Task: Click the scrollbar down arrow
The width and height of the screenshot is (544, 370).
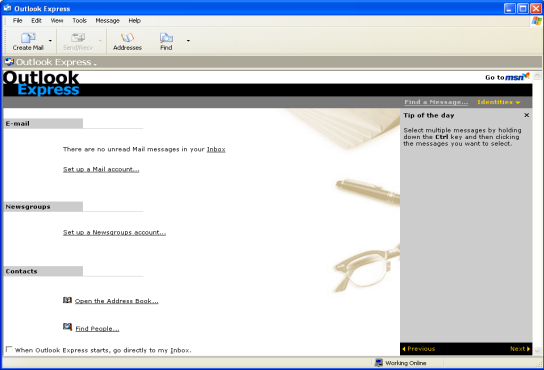Action: (x=537, y=351)
